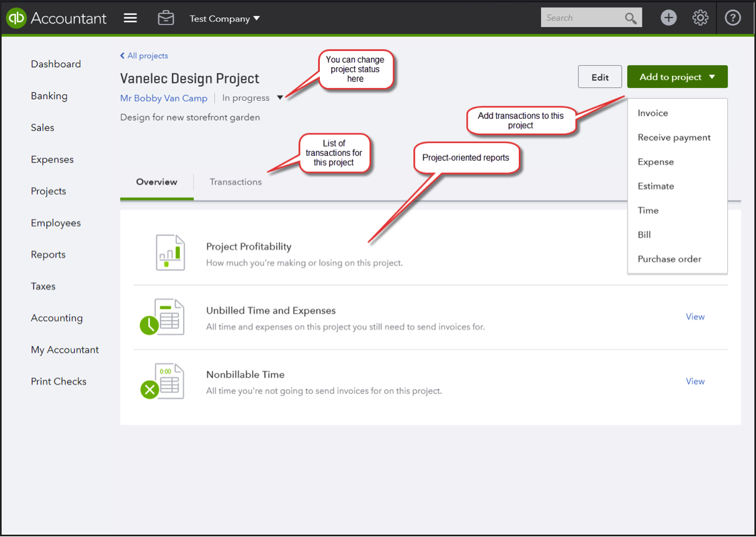This screenshot has width=756, height=537.
Task: Open the In progress status dropdown
Action: [x=280, y=97]
